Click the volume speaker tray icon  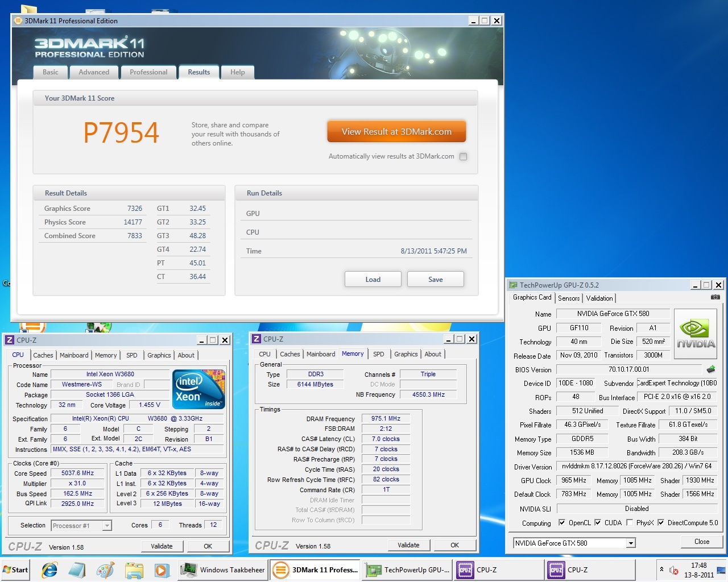674,570
